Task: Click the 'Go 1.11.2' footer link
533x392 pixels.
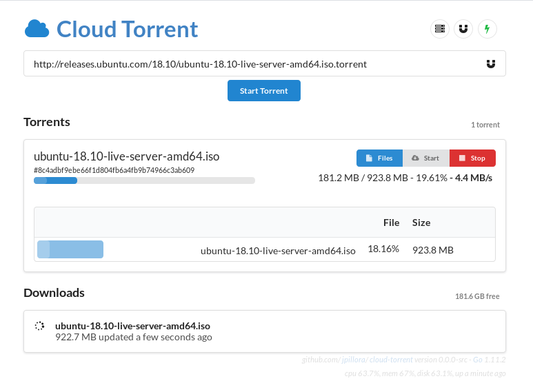Action: (x=489, y=360)
